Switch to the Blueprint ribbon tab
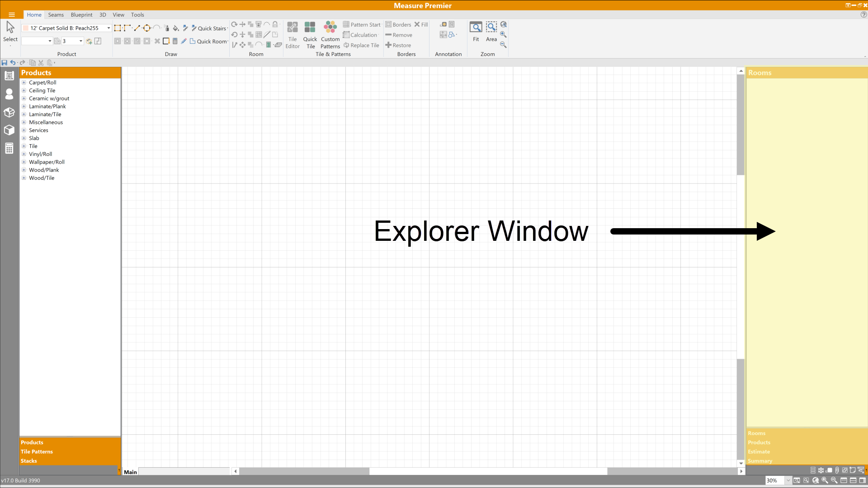 tap(81, 15)
